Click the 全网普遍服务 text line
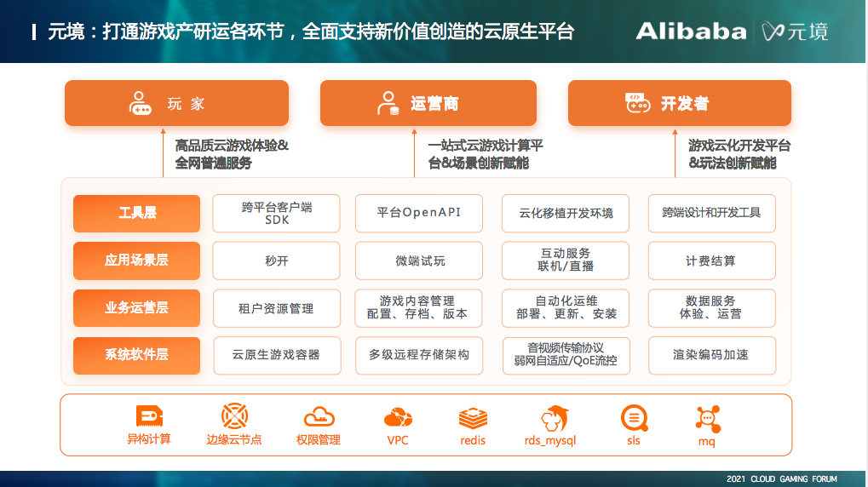 point(213,163)
